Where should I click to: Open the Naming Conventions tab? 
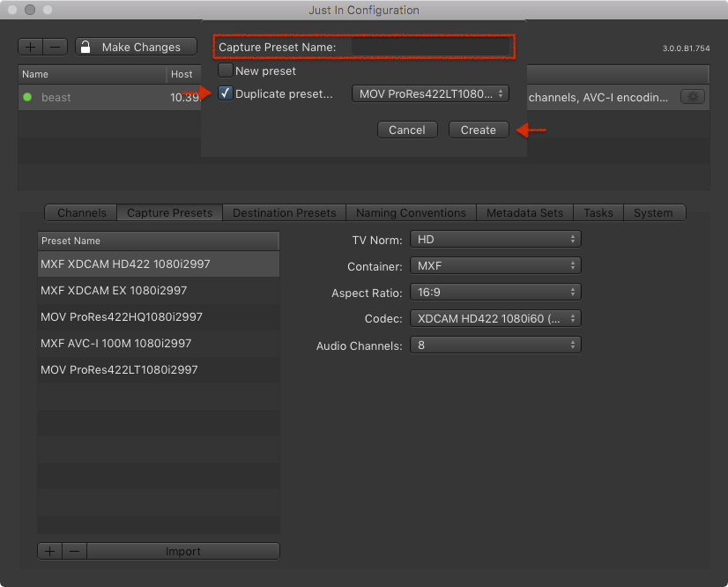411,212
